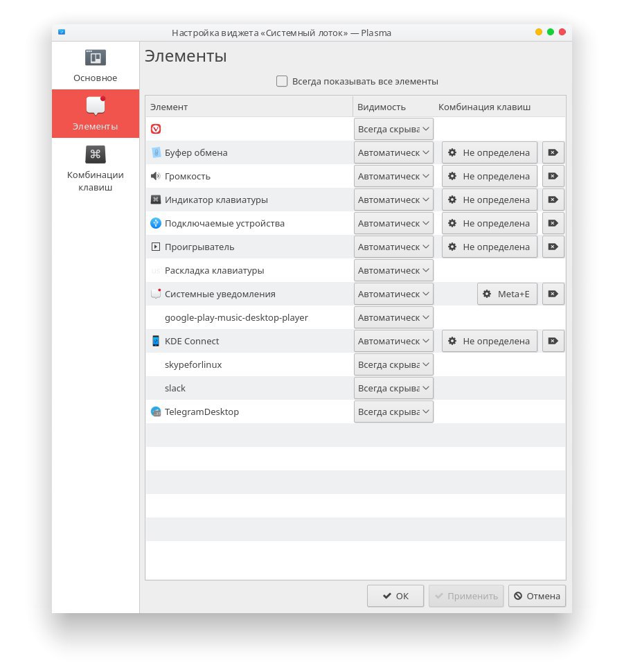Clear shortcut for Громкость
The image size is (624, 672).
(553, 176)
